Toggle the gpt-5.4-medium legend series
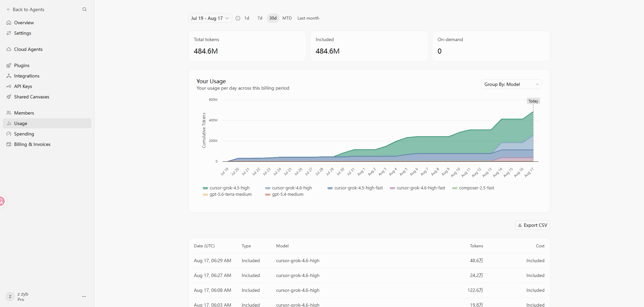Screen dimensions: 644x307 [x=284, y=194]
